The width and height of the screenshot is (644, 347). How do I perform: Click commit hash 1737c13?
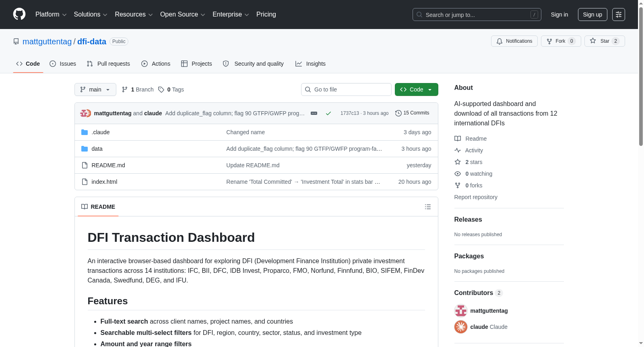(x=350, y=113)
